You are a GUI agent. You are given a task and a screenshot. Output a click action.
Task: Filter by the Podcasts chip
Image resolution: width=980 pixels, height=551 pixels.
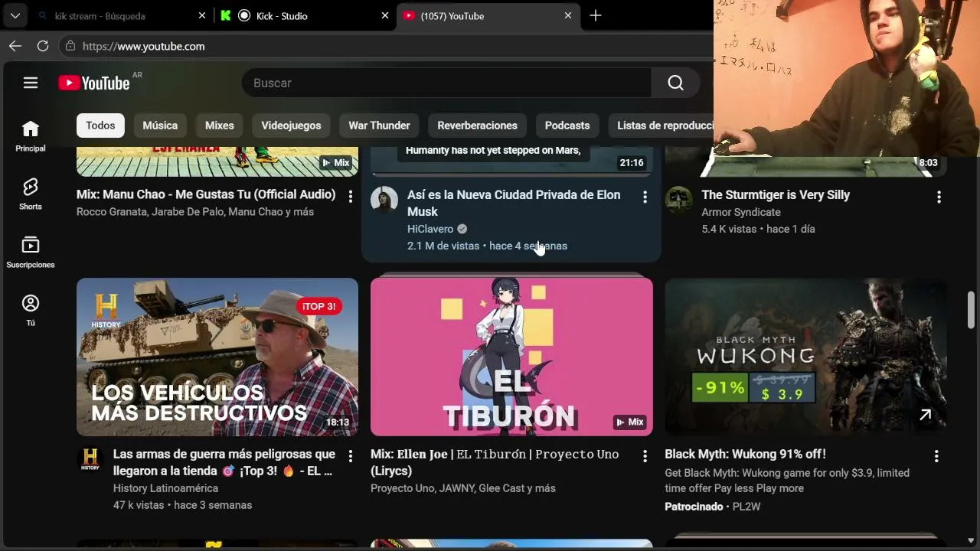pos(567,126)
